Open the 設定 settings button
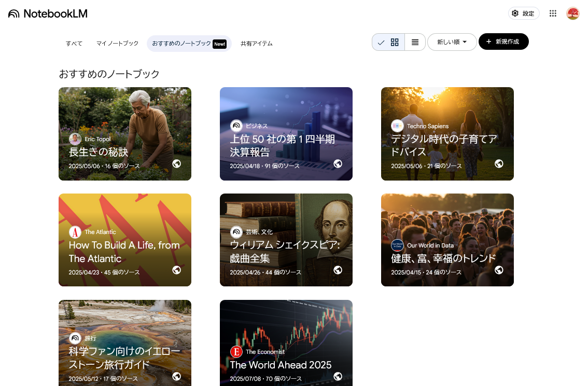 coord(523,13)
